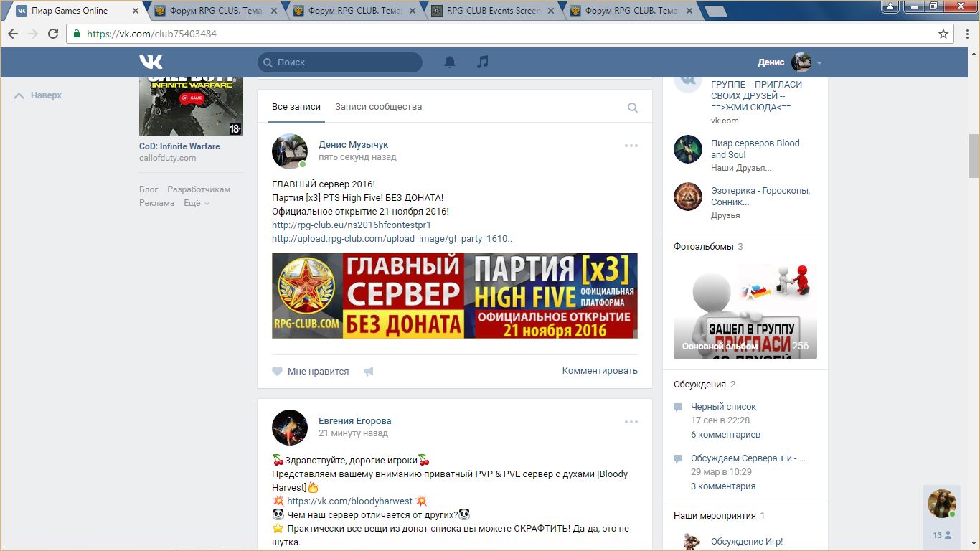Viewport: 980px width, 551px height.
Task: Focus the VK Поиск search field
Action: 340,62
